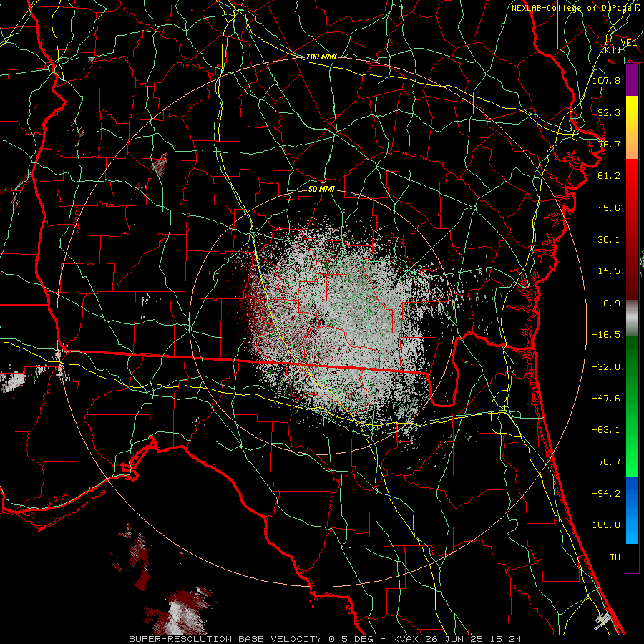This screenshot has width=644, height=644.
Task: Click the 'TH' threshold label in legend
Action: click(615, 557)
